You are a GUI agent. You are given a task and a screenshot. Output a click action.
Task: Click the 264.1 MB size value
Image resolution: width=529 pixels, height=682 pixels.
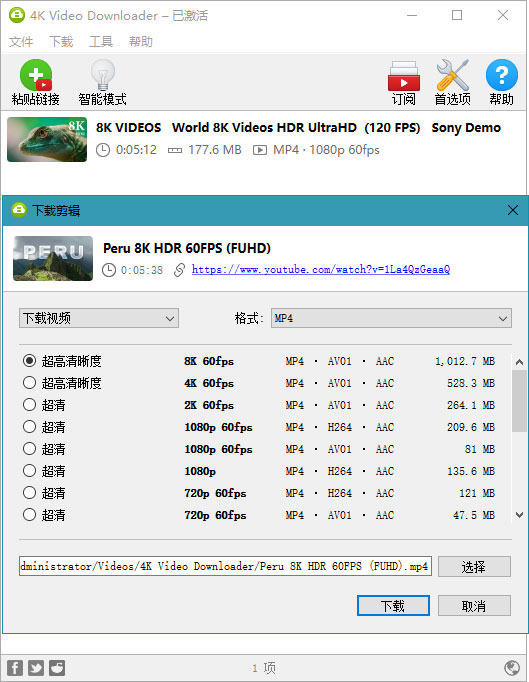(x=471, y=405)
